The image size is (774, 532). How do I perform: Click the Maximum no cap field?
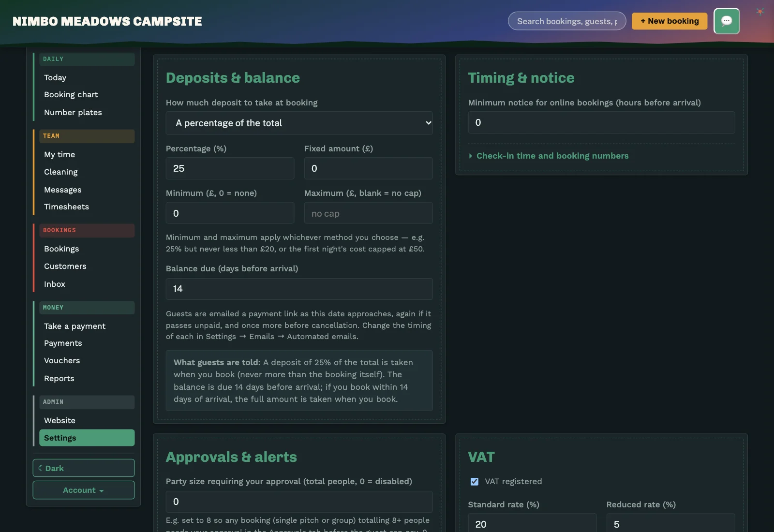click(x=368, y=213)
